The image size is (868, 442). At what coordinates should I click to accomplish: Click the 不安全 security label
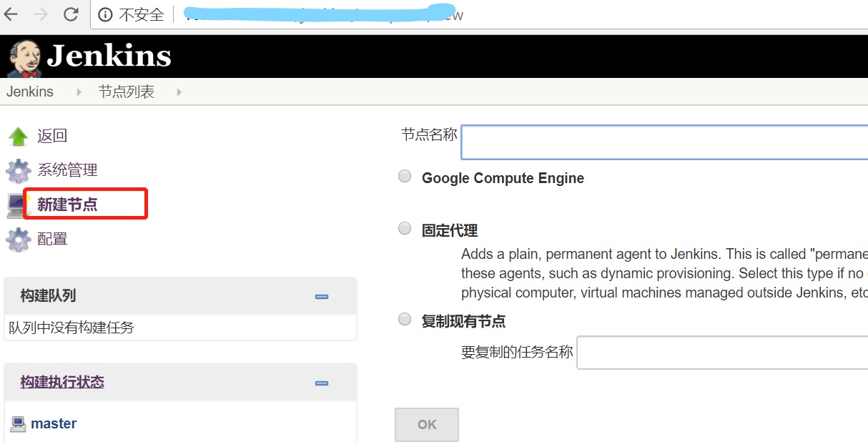point(141,15)
